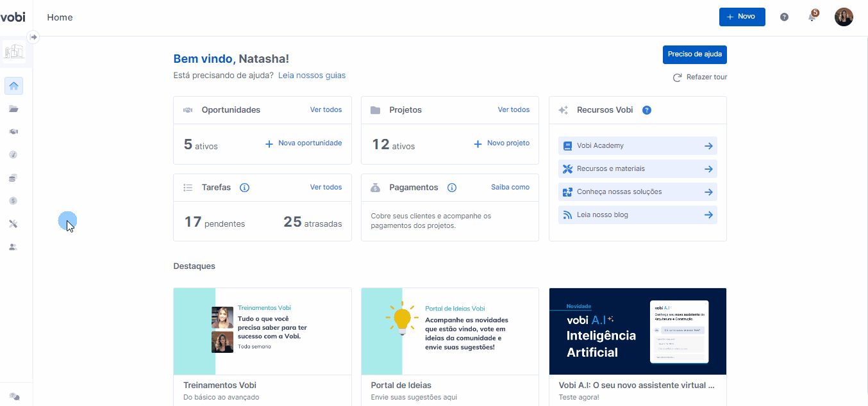Click the 5 ativos opportunities count
This screenshot has height=406, width=868.
[201, 145]
